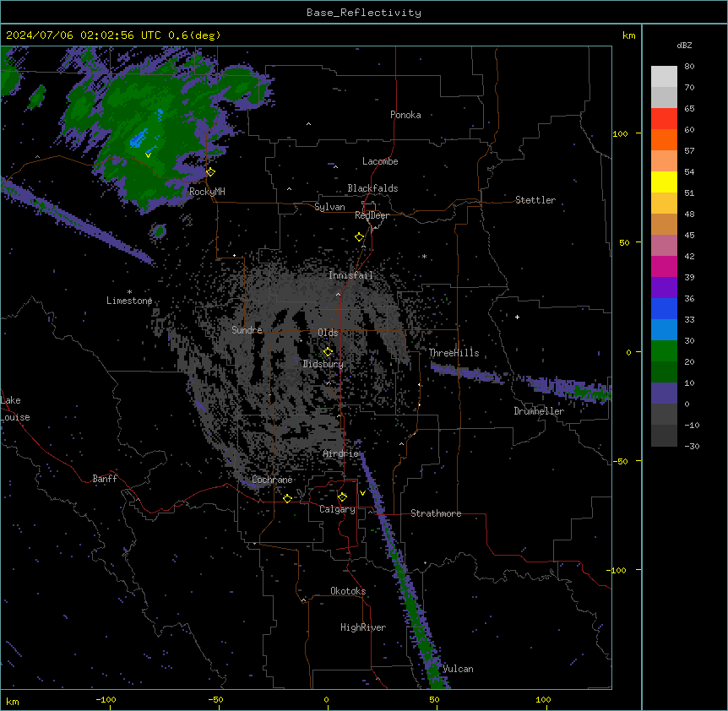
Task: Click the Okotoks city label
Action: [348, 591]
